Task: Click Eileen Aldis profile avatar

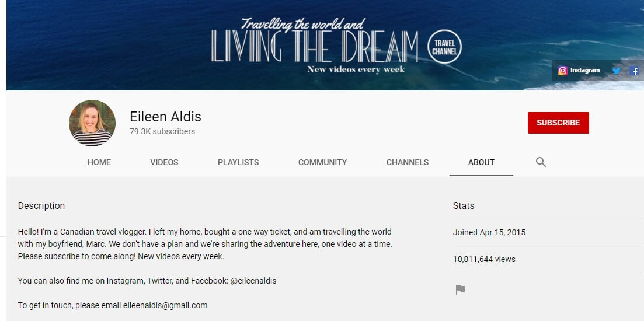Action: tap(92, 123)
